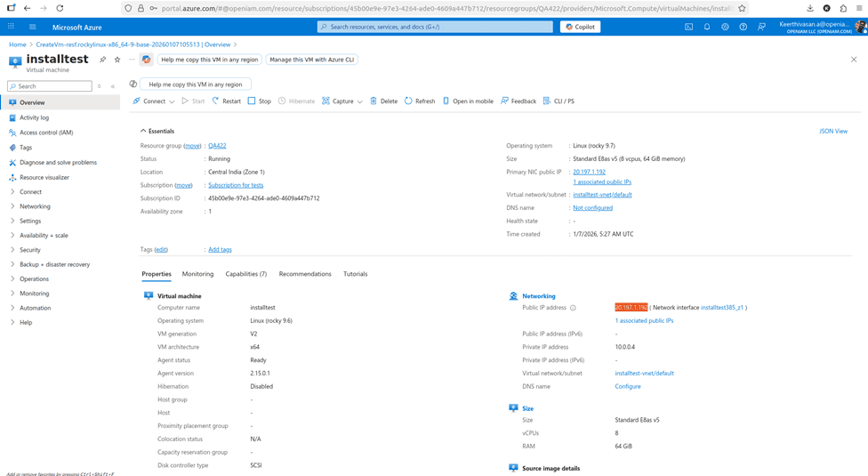Open the Capture dropdown
868x476 pixels.
[342, 101]
